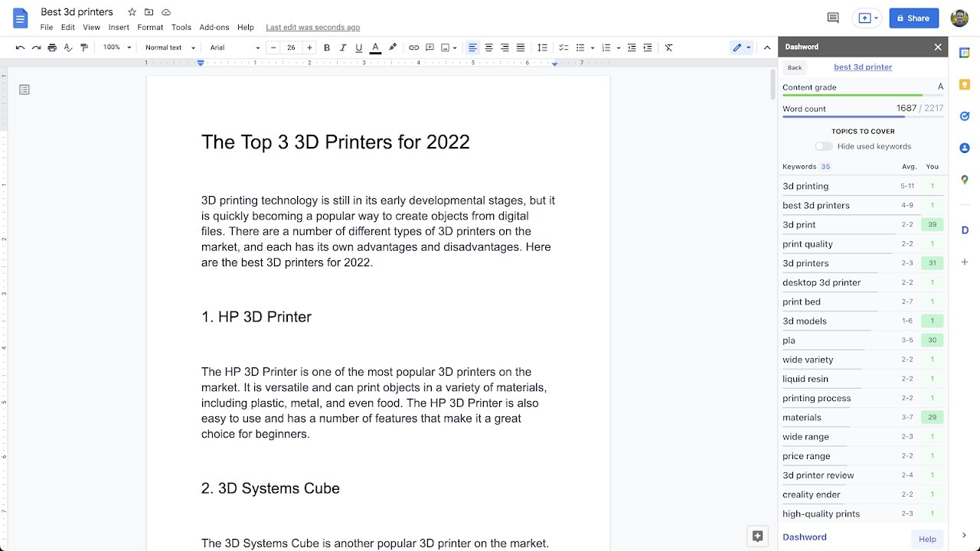The width and height of the screenshot is (980, 551).
Task: Open the Format menu
Action: [150, 27]
